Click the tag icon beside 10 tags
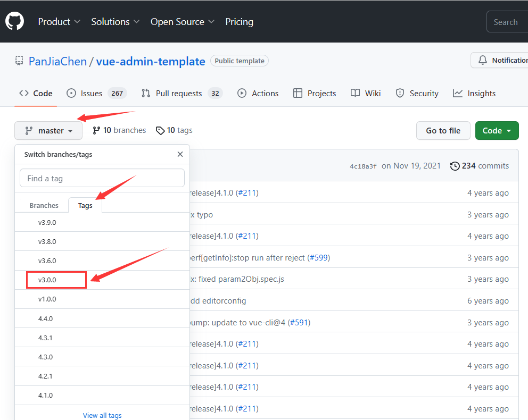This screenshot has height=420, width=528. tap(160, 130)
